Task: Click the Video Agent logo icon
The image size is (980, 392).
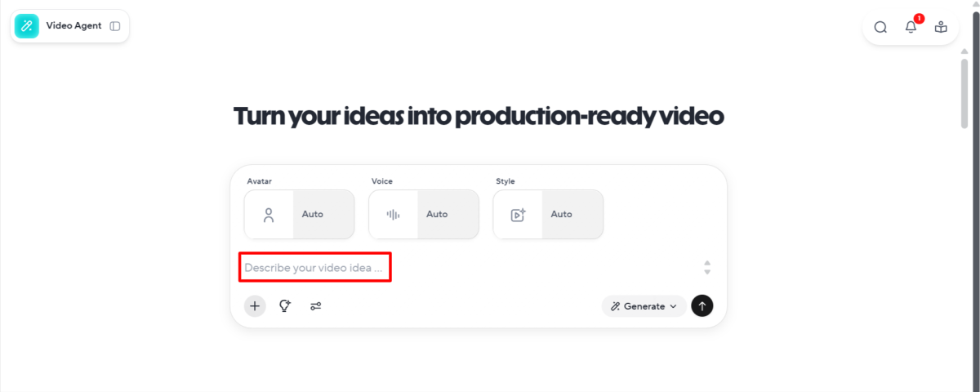Action: pos(27,26)
